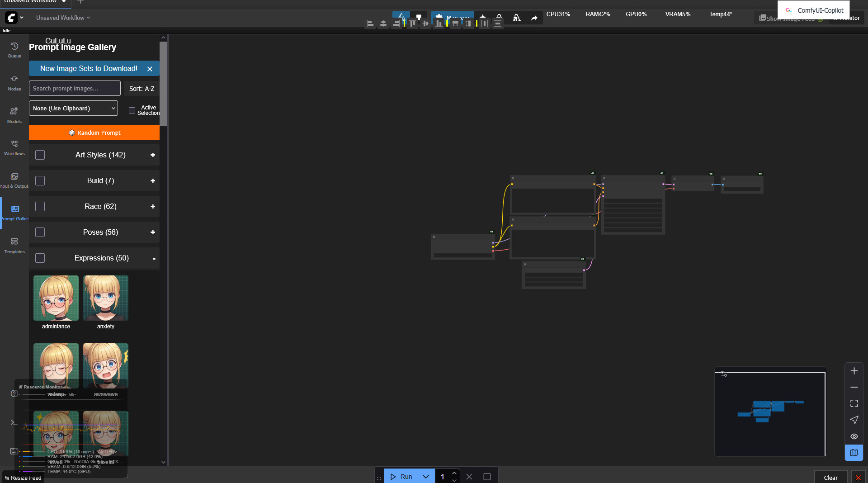Click the Random Prompt button

pyautogui.click(x=94, y=133)
